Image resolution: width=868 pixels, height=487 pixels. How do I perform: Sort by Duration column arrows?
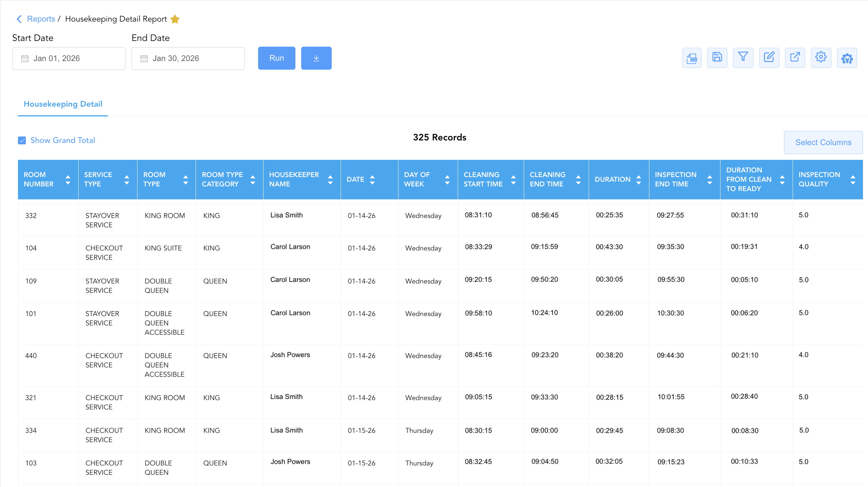pos(639,180)
